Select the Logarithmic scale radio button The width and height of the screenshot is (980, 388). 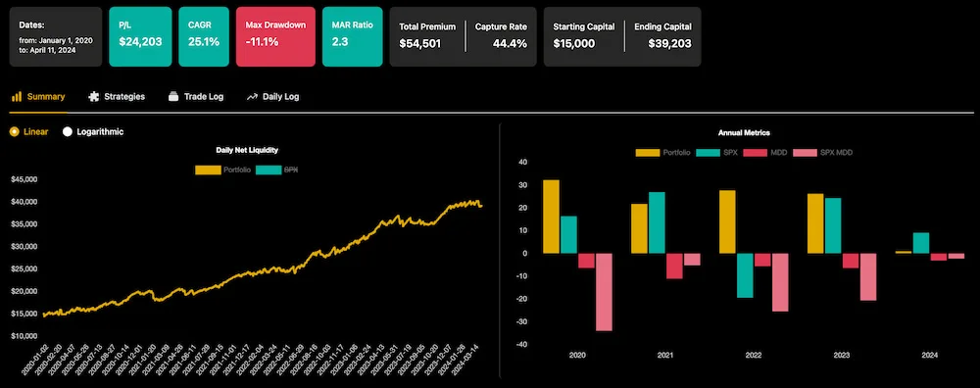point(68,132)
